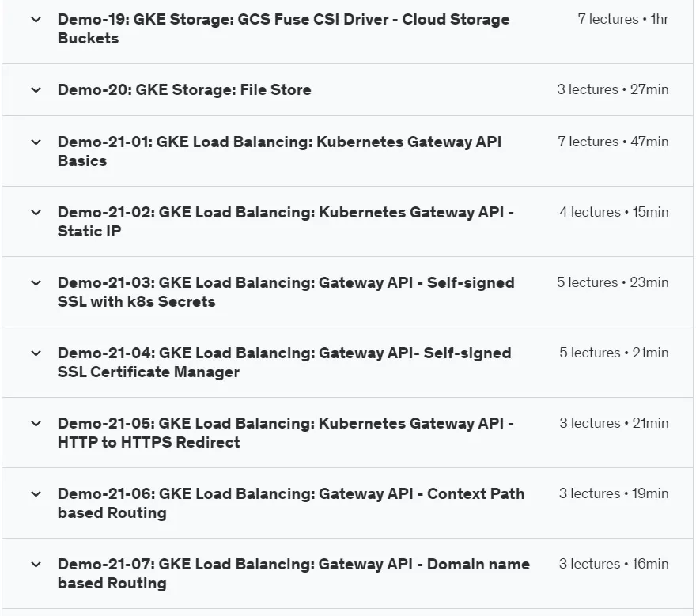Open Demo-20 GKE Storage File Store title

[184, 89]
